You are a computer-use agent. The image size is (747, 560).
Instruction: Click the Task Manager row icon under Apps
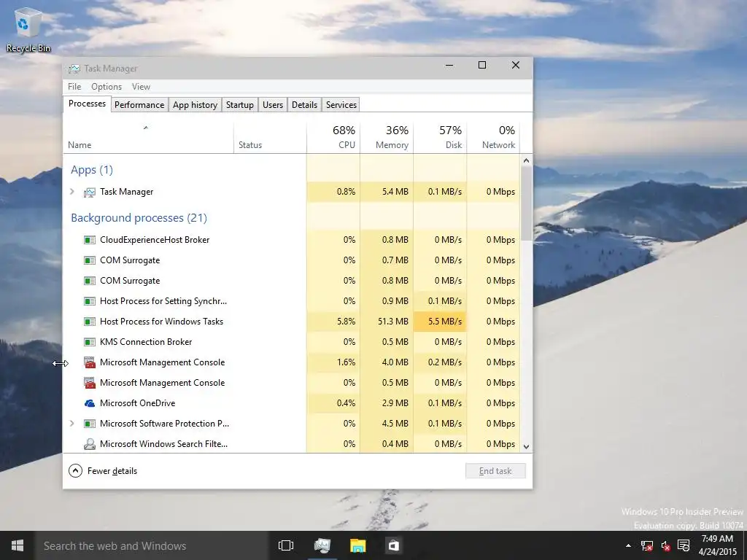click(x=90, y=192)
